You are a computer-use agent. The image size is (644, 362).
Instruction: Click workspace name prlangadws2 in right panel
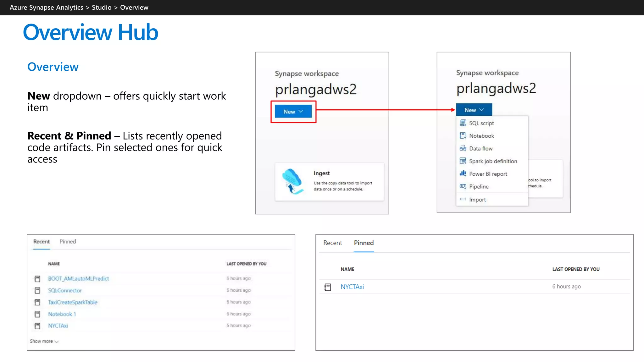coord(496,89)
